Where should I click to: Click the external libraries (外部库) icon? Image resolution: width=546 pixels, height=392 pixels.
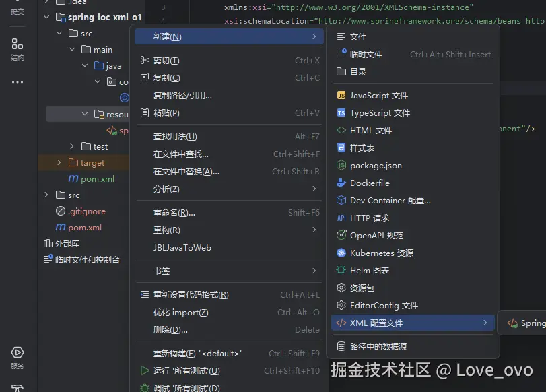48,243
